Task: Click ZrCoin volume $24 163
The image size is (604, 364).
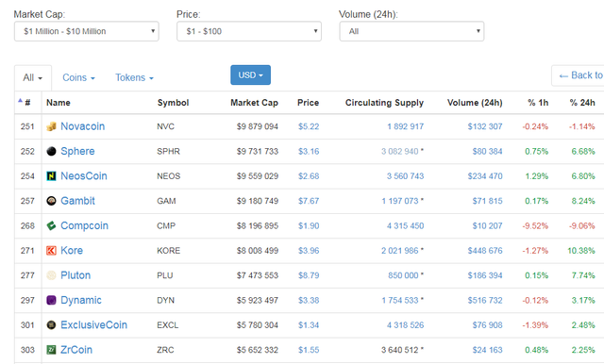Action: pos(487,350)
